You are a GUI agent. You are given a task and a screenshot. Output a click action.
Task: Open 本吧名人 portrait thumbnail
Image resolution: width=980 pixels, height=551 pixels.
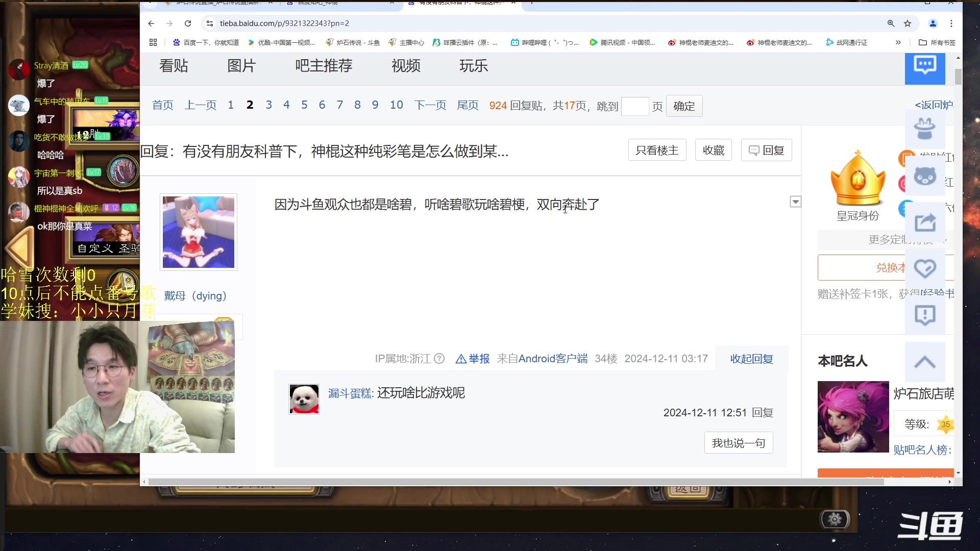(853, 417)
